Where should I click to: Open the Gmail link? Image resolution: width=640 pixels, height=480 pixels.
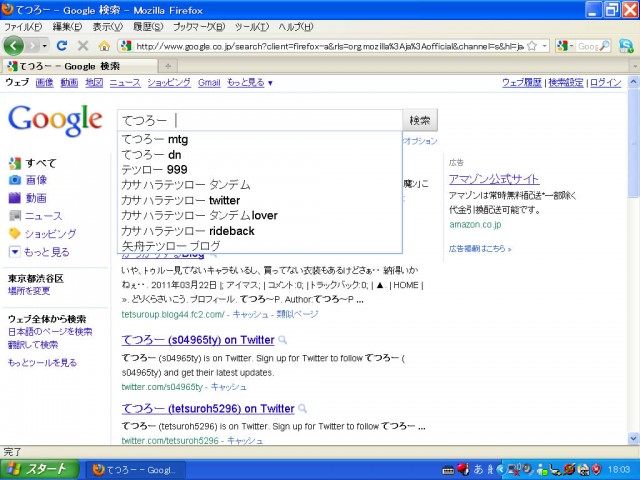pos(209,83)
